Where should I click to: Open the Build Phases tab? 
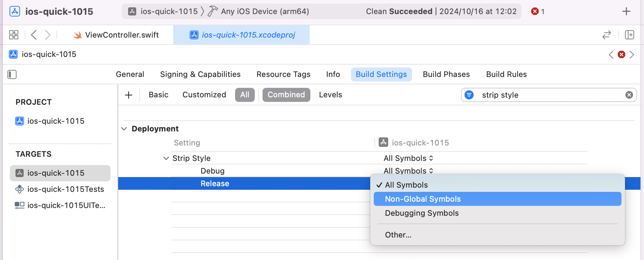446,74
